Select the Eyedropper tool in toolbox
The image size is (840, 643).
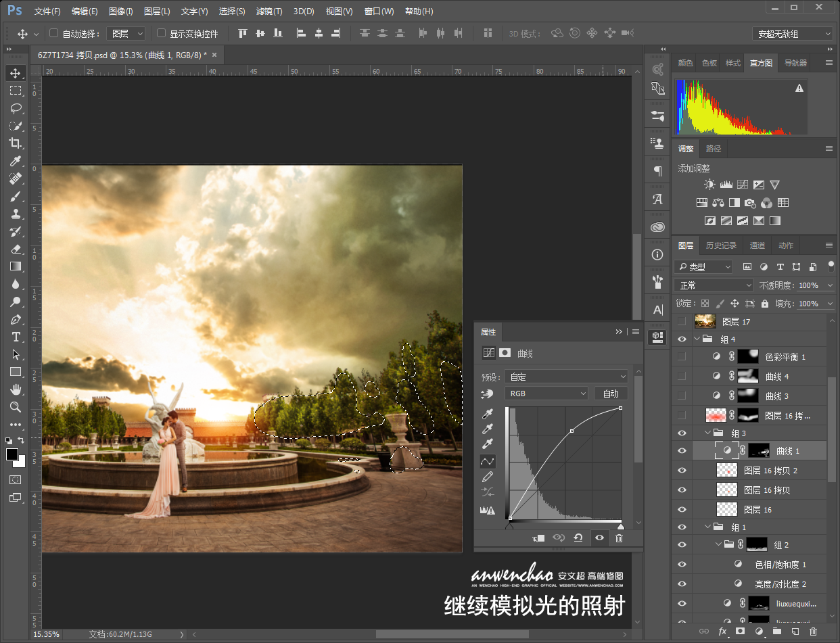(x=16, y=161)
